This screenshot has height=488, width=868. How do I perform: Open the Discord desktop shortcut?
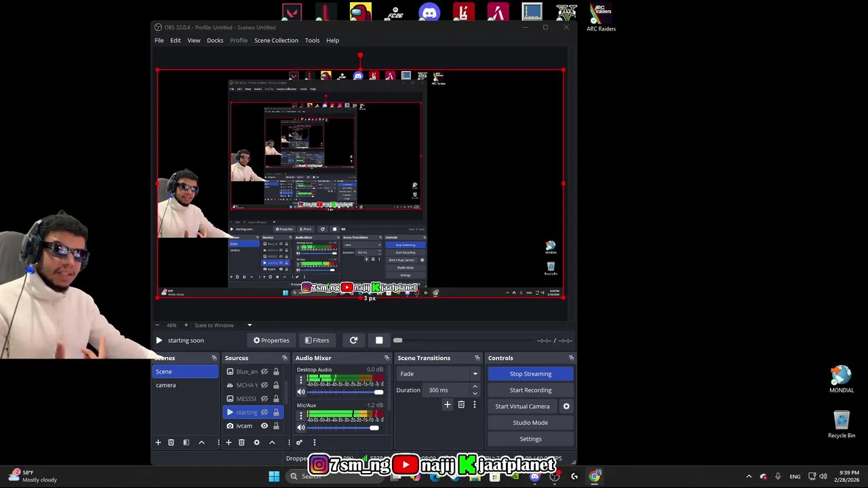pos(429,12)
